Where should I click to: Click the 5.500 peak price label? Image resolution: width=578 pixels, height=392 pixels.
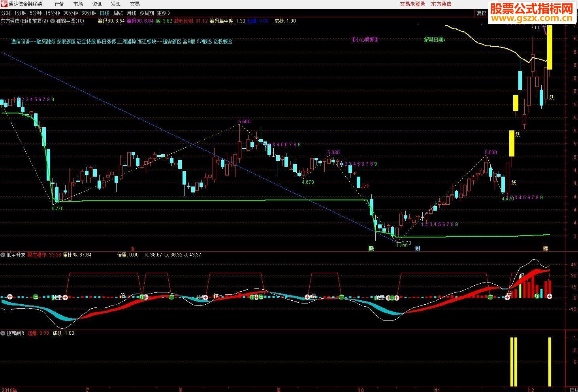244,122
